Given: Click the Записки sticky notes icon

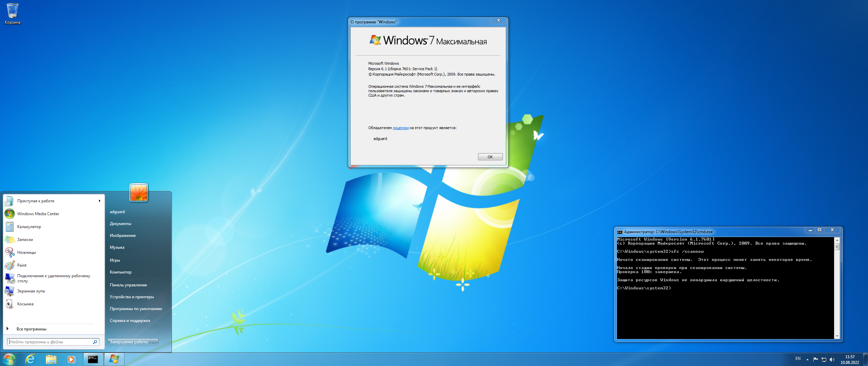Looking at the screenshot, I should click(9, 240).
